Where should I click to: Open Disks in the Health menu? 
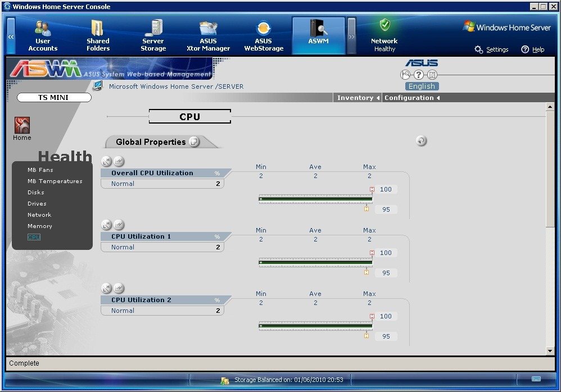click(36, 192)
